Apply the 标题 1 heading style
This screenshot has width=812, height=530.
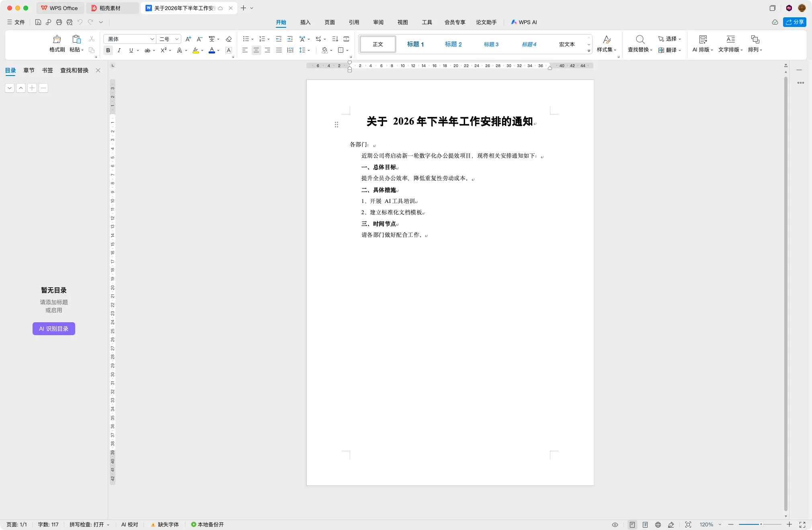[415, 44]
